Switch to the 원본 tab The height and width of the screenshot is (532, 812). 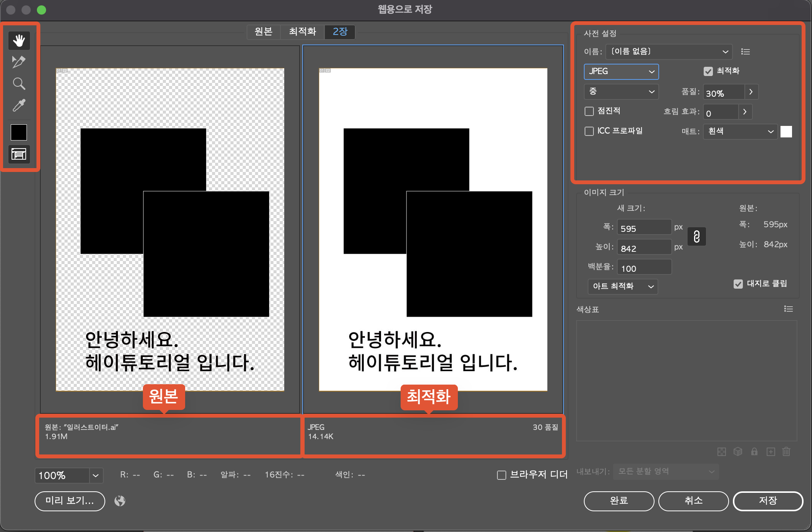pos(263,31)
